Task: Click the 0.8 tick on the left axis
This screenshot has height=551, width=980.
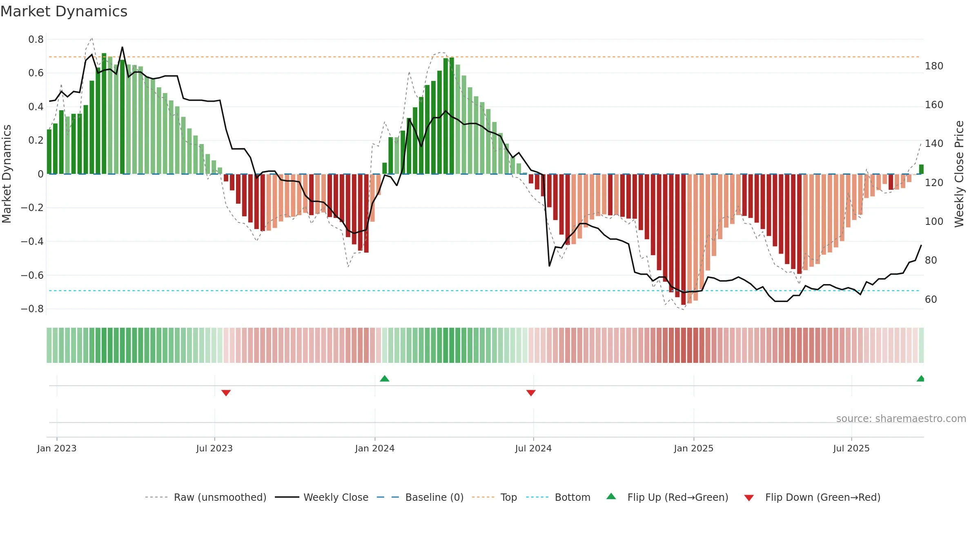Action: tap(36, 40)
